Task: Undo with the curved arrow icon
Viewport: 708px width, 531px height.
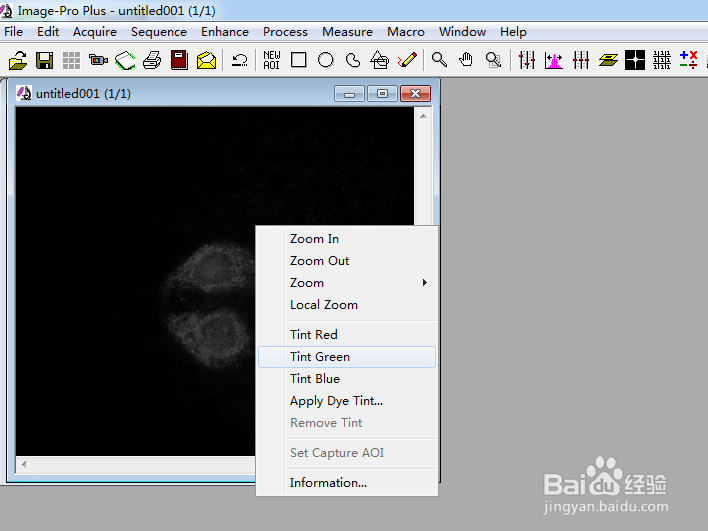Action: [239, 60]
